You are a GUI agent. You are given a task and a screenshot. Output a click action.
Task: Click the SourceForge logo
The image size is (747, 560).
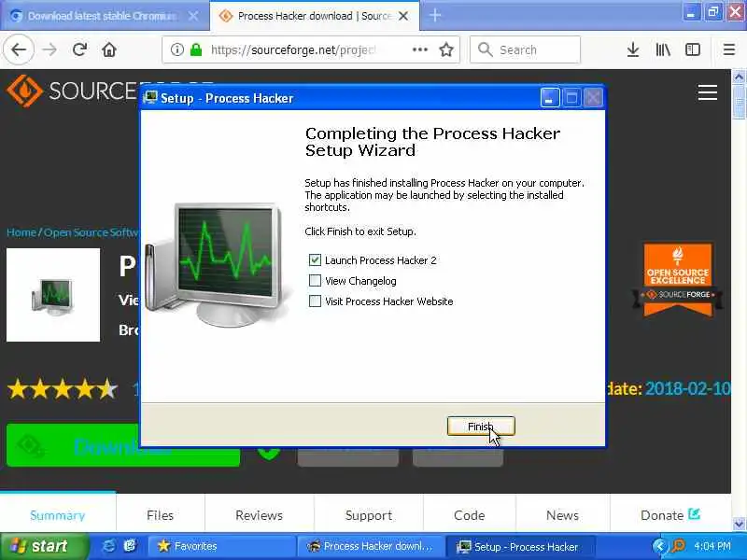click(72, 91)
